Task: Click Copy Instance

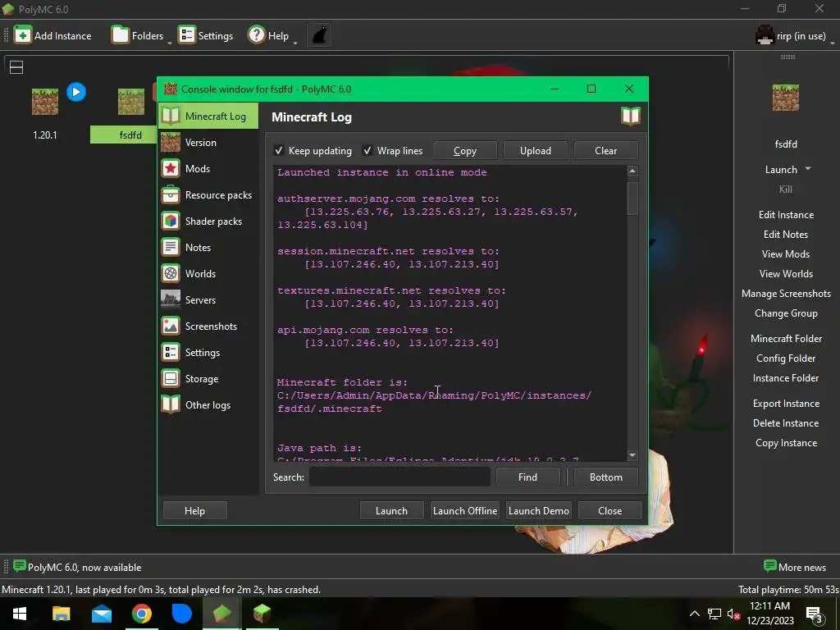Action: (786, 443)
